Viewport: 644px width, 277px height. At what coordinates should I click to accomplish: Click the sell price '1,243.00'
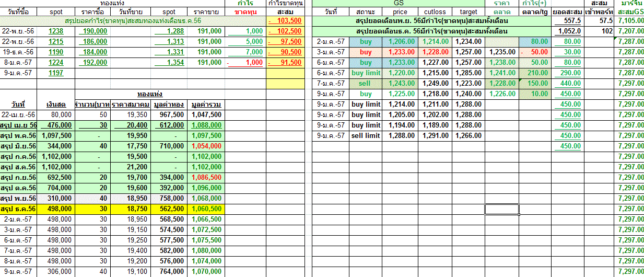click(x=400, y=84)
